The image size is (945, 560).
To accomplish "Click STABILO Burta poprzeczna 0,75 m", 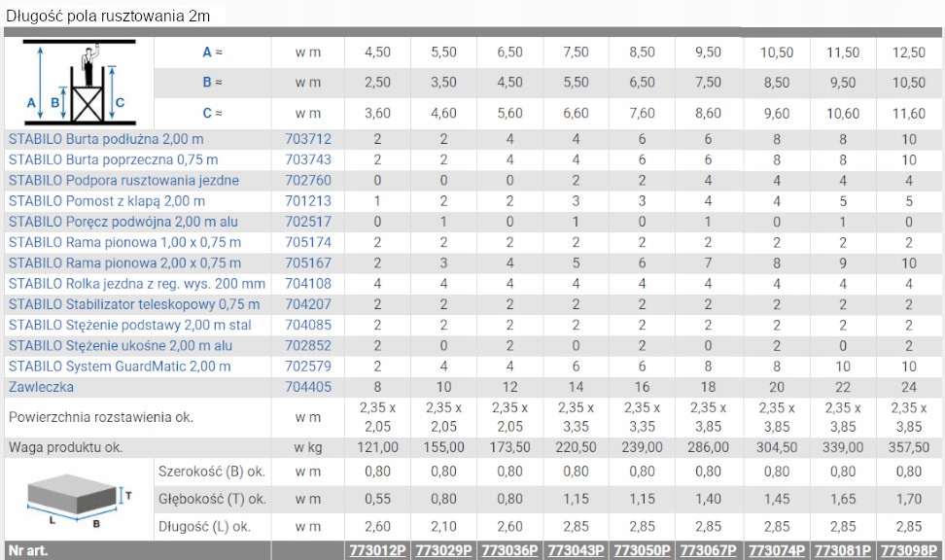I will 114,159.
